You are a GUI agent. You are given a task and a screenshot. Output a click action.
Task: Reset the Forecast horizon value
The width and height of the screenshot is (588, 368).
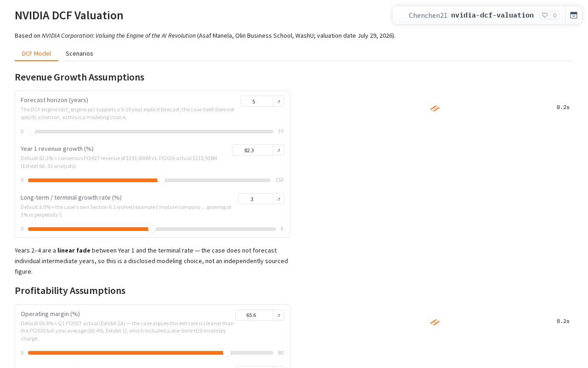[x=278, y=101]
